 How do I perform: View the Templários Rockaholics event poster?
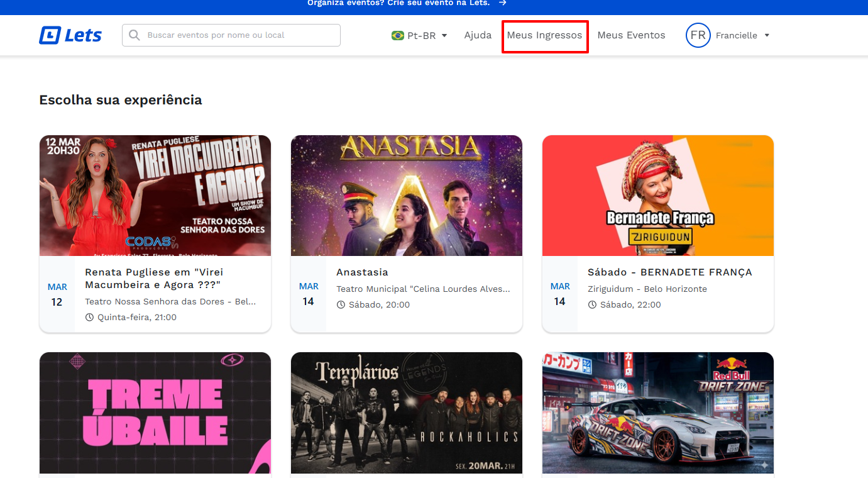coord(406,413)
